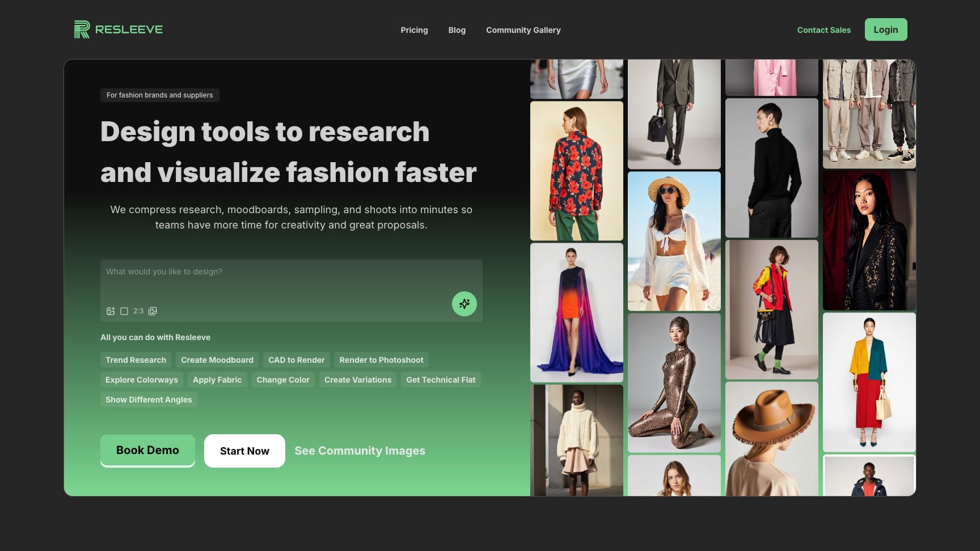The width and height of the screenshot is (980, 551).
Task: Go to Blog in top navigation
Action: (457, 30)
